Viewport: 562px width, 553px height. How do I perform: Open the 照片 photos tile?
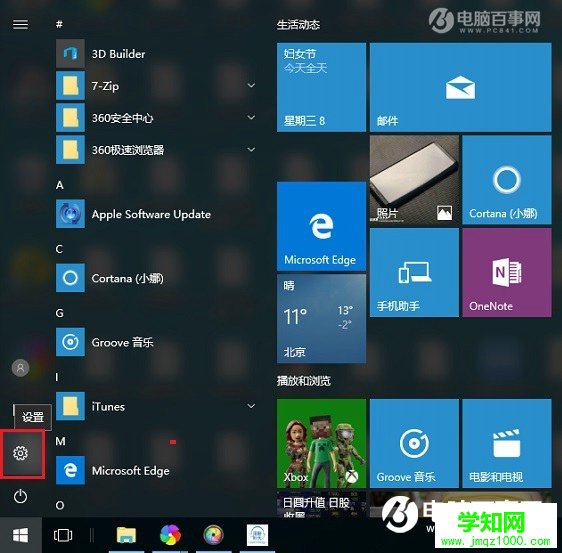pos(414,180)
